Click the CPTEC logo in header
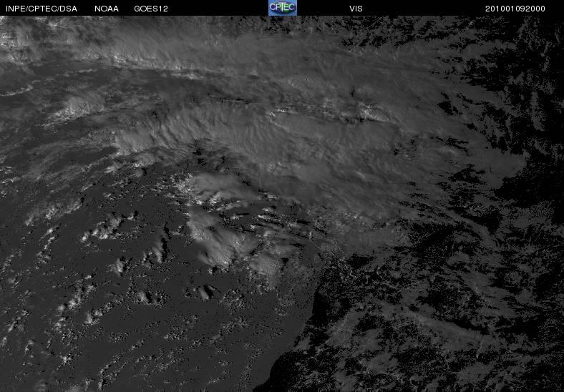564x392 pixels. point(283,8)
